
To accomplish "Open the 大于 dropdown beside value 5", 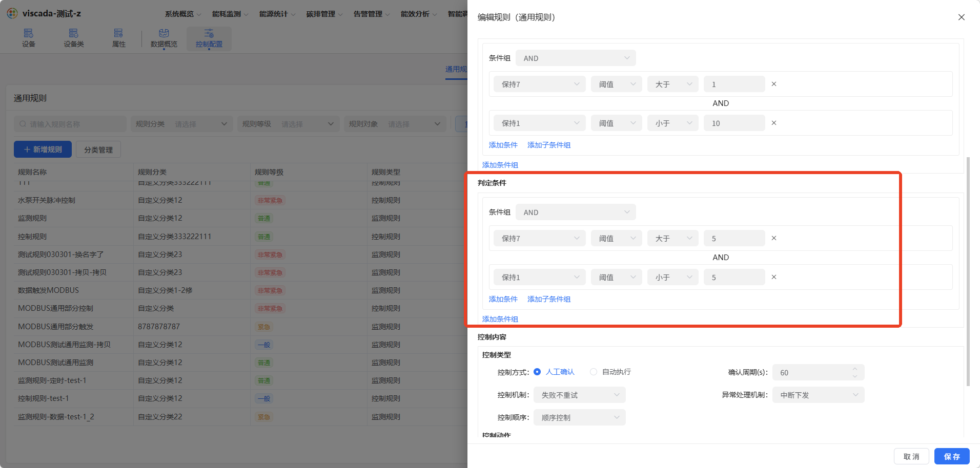I will pos(673,238).
